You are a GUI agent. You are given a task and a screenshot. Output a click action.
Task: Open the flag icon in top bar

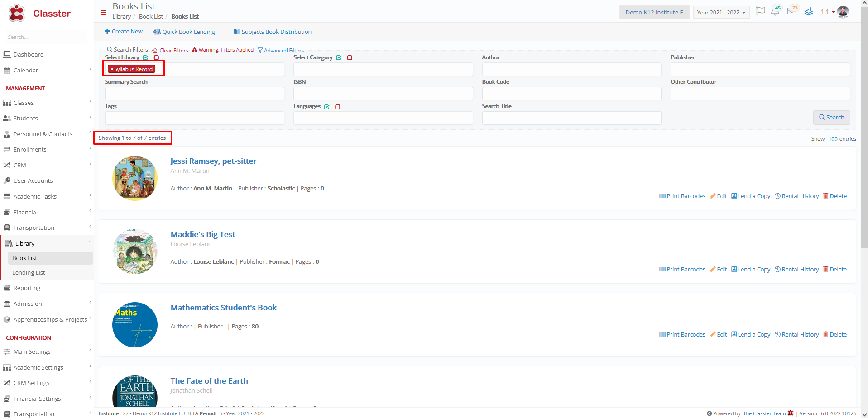(761, 11)
